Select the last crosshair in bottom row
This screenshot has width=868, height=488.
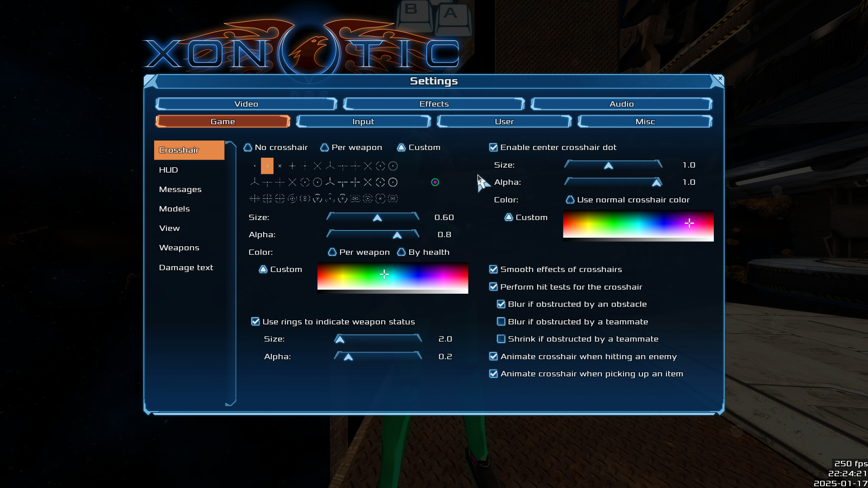[x=393, y=198]
